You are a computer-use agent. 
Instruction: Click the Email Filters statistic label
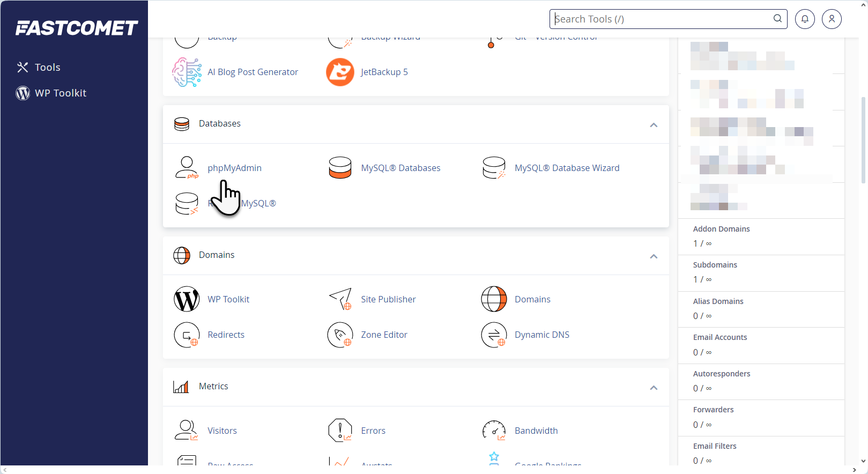(x=714, y=446)
